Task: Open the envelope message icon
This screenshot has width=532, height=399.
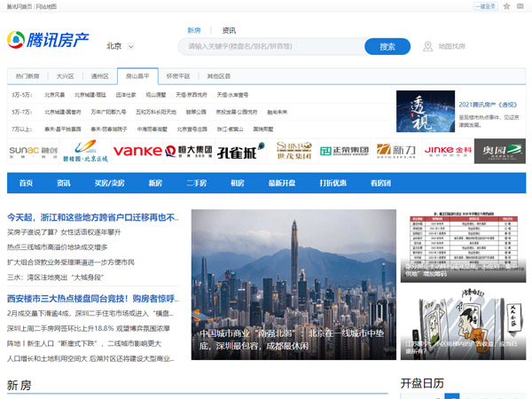Action: pos(520,6)
